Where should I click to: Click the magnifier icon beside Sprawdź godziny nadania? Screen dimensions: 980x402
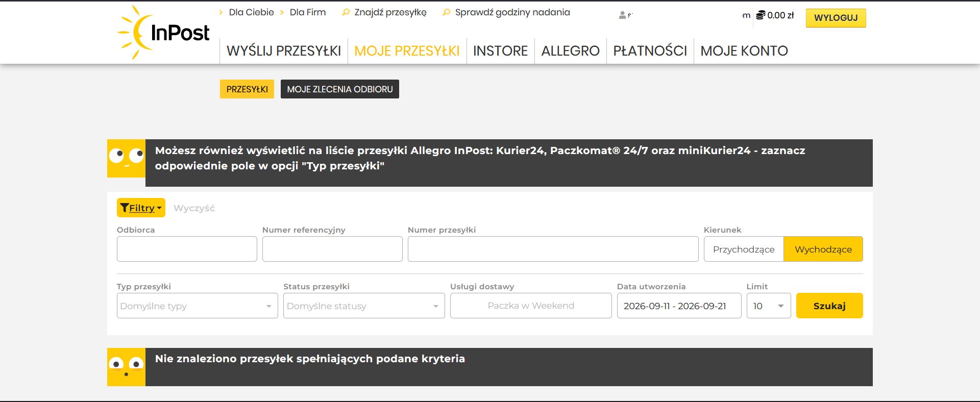pyautogui.click(x=446, y=12)
